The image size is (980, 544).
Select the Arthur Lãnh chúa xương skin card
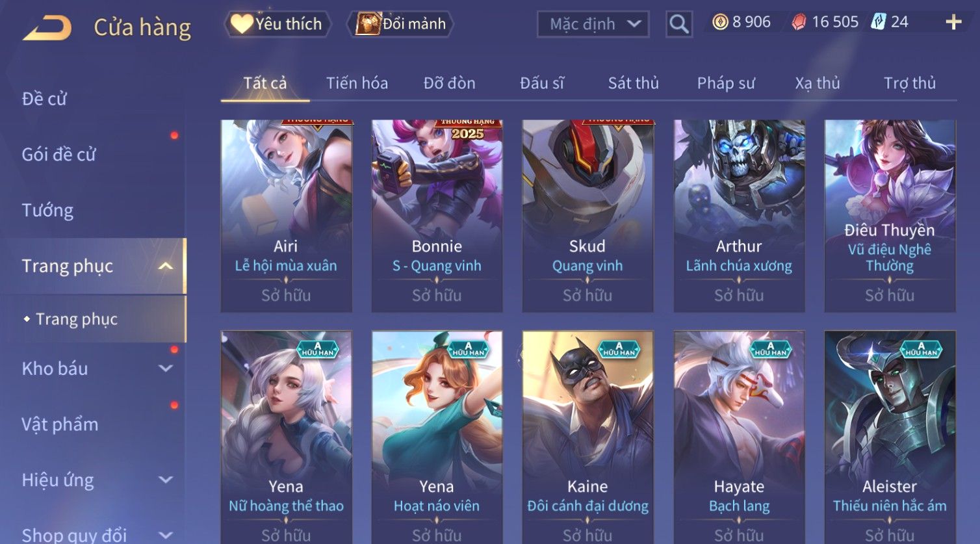739,216
